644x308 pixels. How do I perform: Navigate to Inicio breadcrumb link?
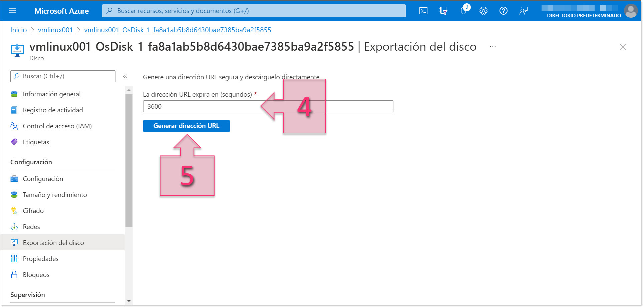pyautogui.click(x=18, y=30)
